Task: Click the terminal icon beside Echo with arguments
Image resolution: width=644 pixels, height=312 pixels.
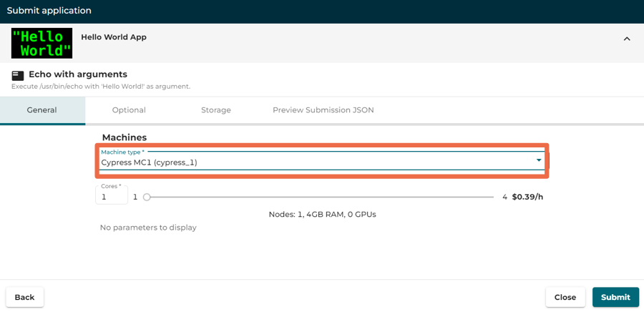Action: [x=18, y=75]
